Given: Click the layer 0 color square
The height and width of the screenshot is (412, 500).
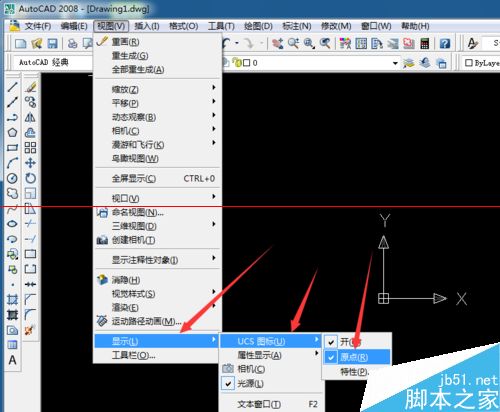Looking at the screenshot, I should pyautogui.click(x=246, y=63).
